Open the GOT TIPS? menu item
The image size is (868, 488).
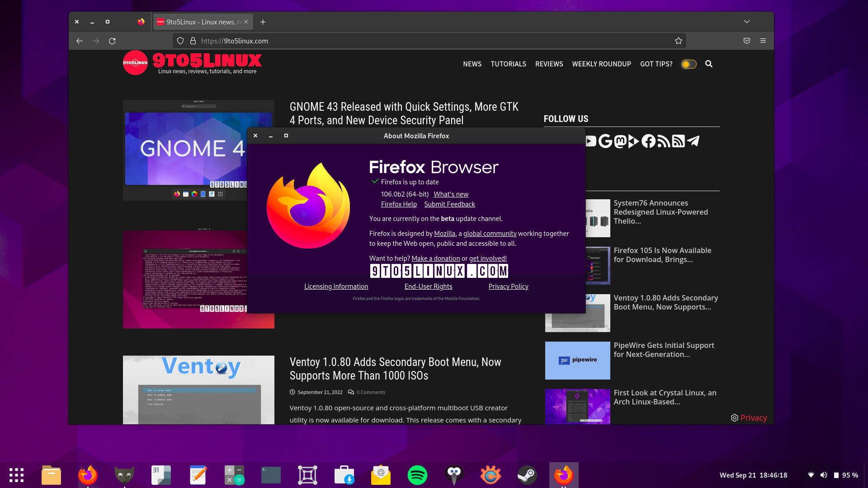(x=656, y=64)
